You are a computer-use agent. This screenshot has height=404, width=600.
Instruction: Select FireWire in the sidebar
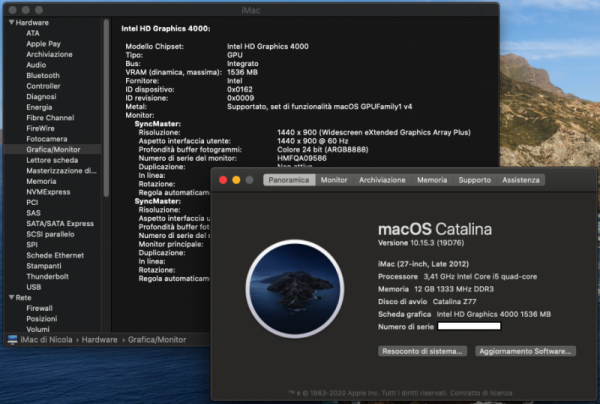(40, 129)
